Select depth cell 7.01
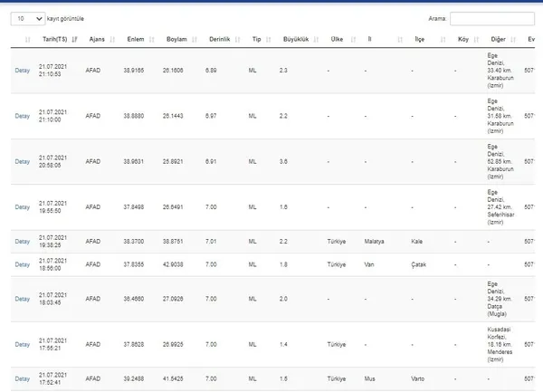This screenshot has width=543, height=392. pos(211,242)
